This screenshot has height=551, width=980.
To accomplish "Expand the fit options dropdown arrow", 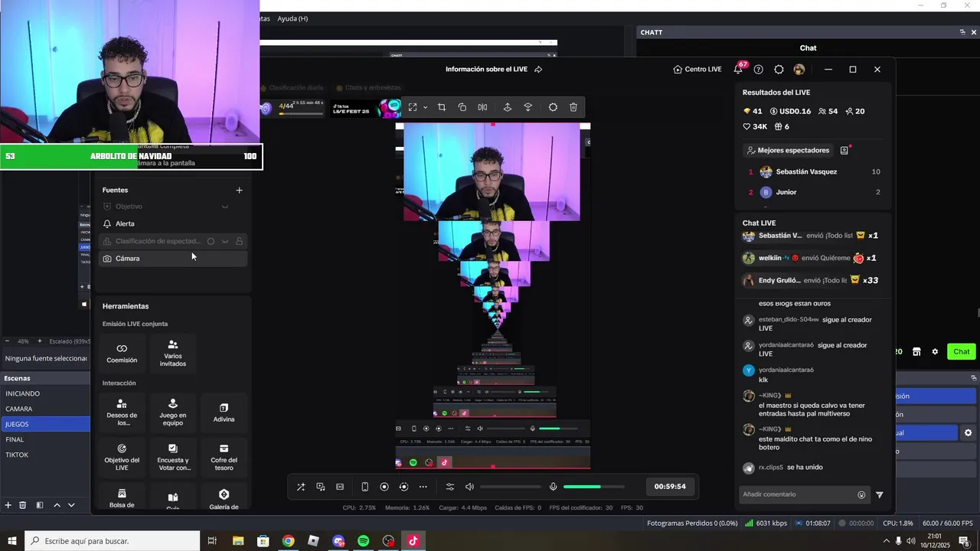I will tap(425, 107).
